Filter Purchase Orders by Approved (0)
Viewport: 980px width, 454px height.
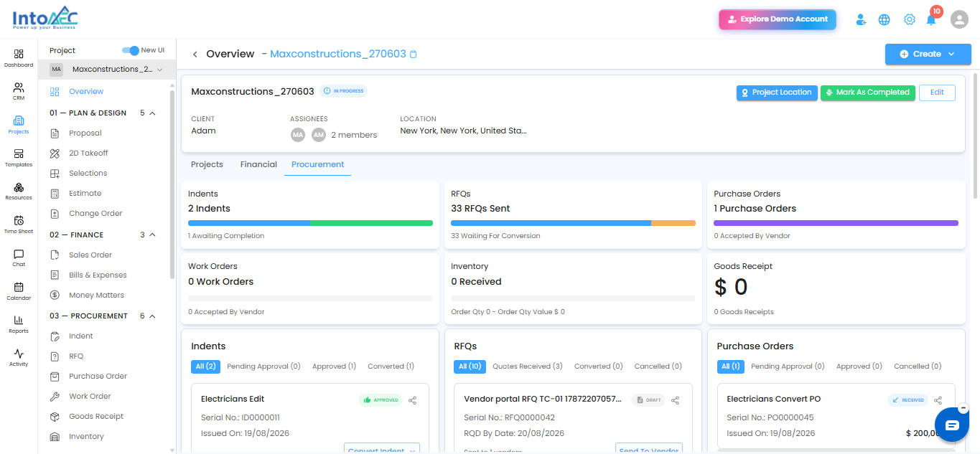click(859, 366)
